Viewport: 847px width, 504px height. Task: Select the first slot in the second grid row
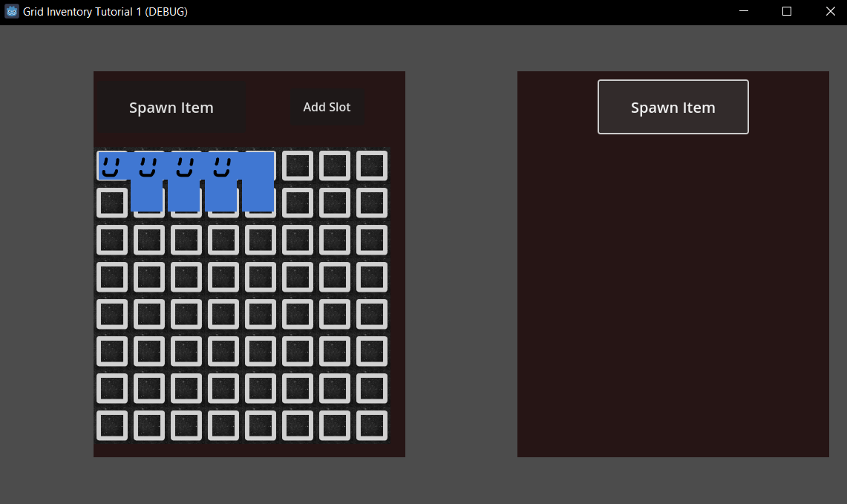[112, 203]
